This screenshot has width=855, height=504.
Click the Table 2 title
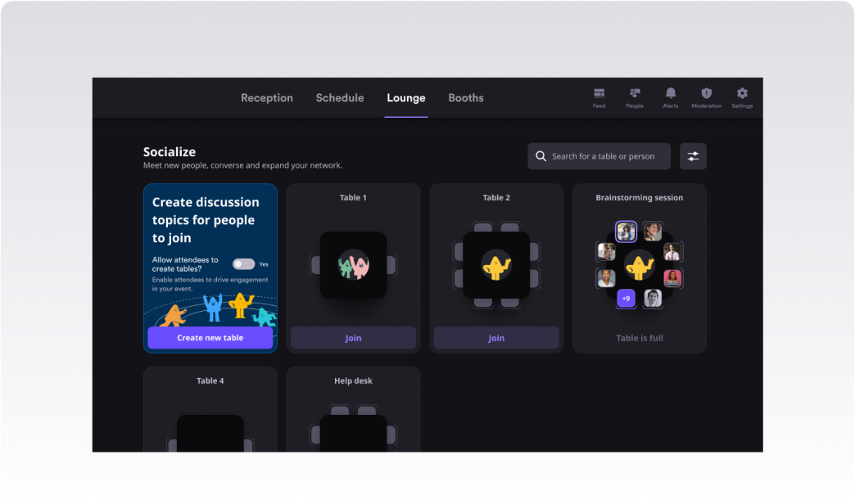click(496, 198)
